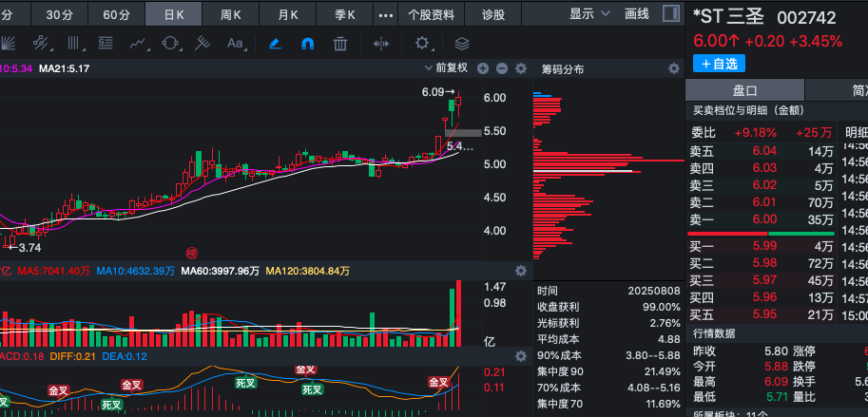Open the drawing toolbar settings gear
The image size is (868, 417).
[422, 43]
